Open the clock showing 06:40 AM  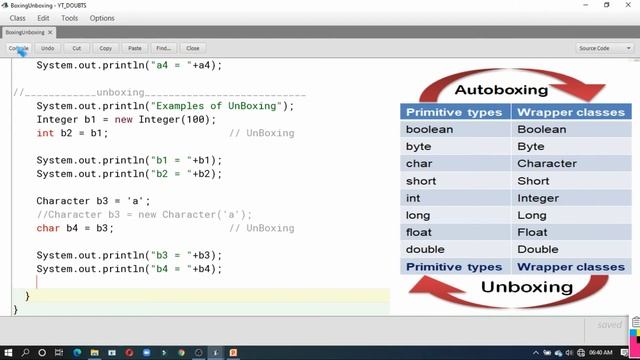point(601,353)
